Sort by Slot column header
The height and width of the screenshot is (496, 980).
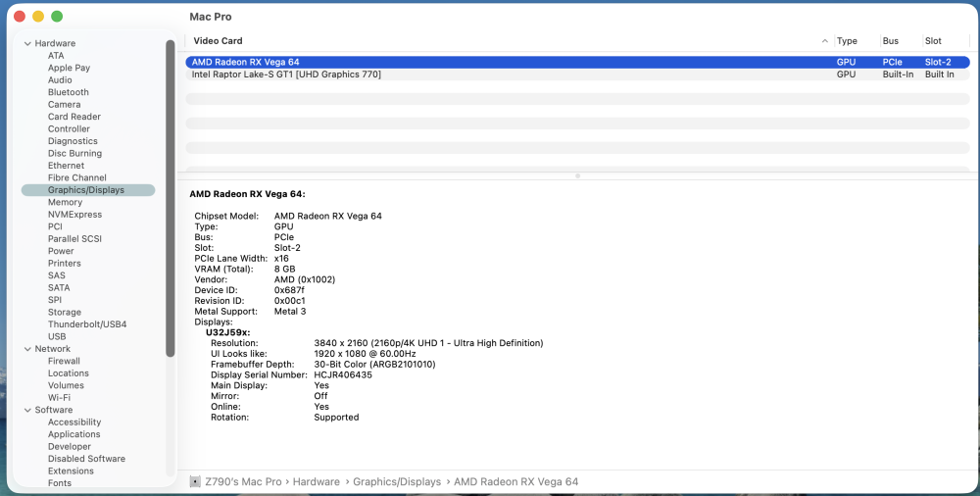pyautogui.click(x=933, y=40)
